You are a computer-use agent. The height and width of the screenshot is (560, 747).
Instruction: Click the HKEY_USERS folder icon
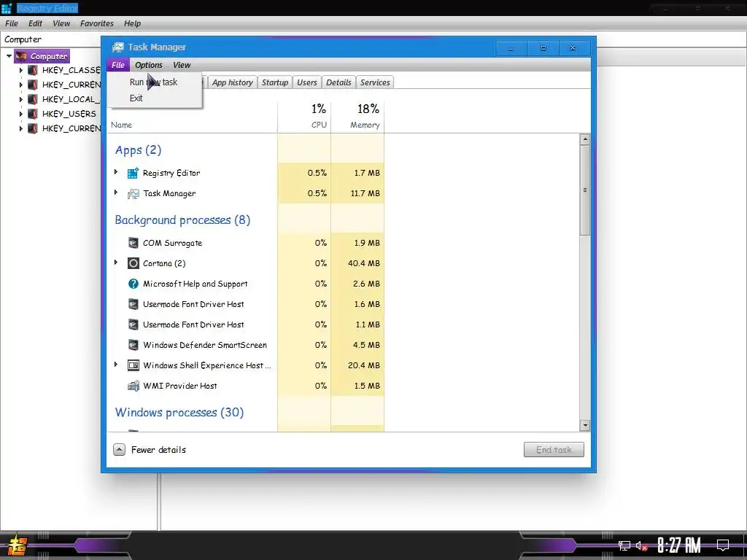(32, 114)
